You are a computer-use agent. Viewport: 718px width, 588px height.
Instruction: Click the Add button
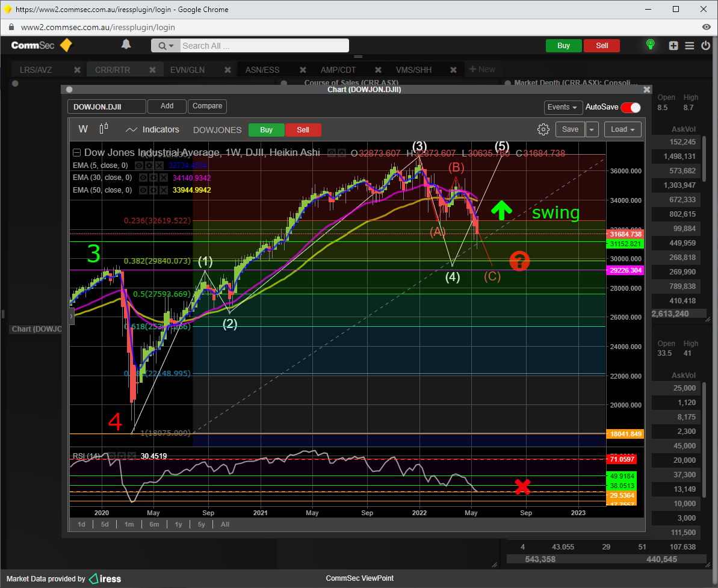coord(167,107)
